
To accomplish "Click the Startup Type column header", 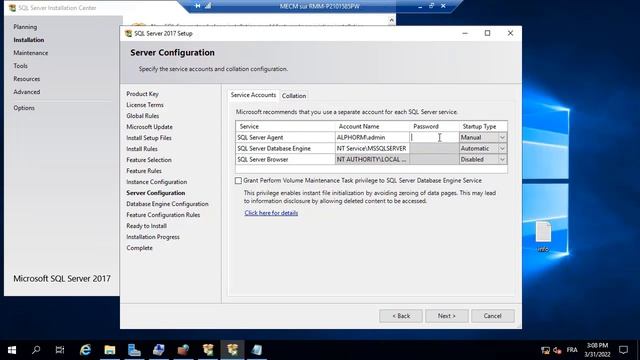I will point(483,127).
